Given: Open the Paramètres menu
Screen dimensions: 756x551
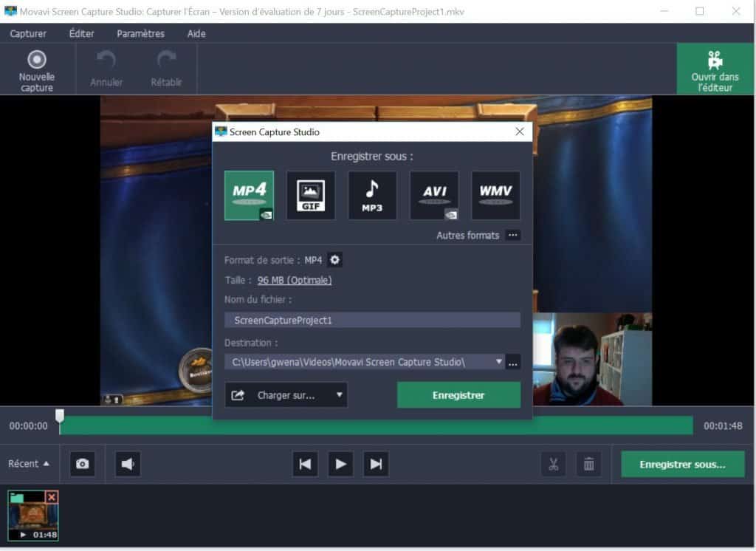Looking at the screenshot, I should point(140,33).
